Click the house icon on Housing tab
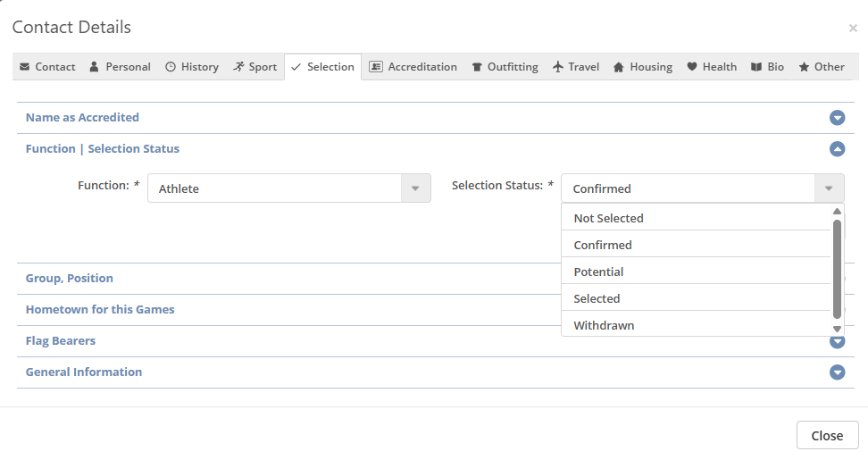This screenshot has height=460, width=868. pyautogui.click(x=618, y=67)
